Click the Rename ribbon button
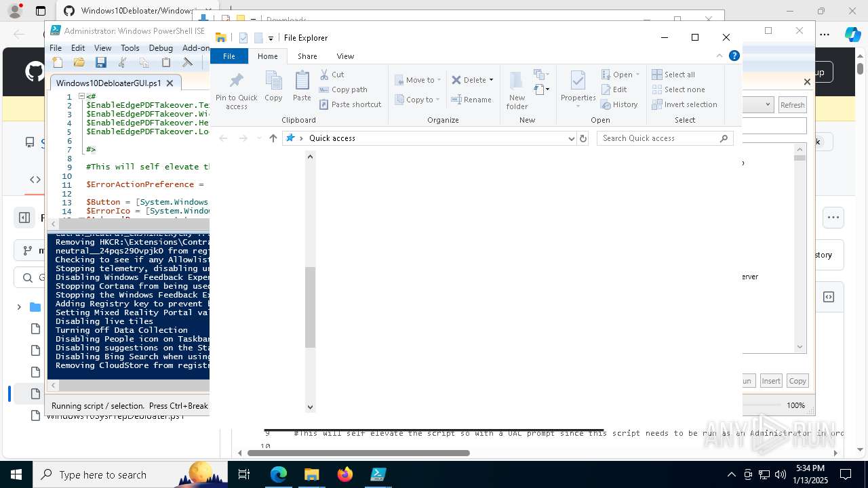 471,100
